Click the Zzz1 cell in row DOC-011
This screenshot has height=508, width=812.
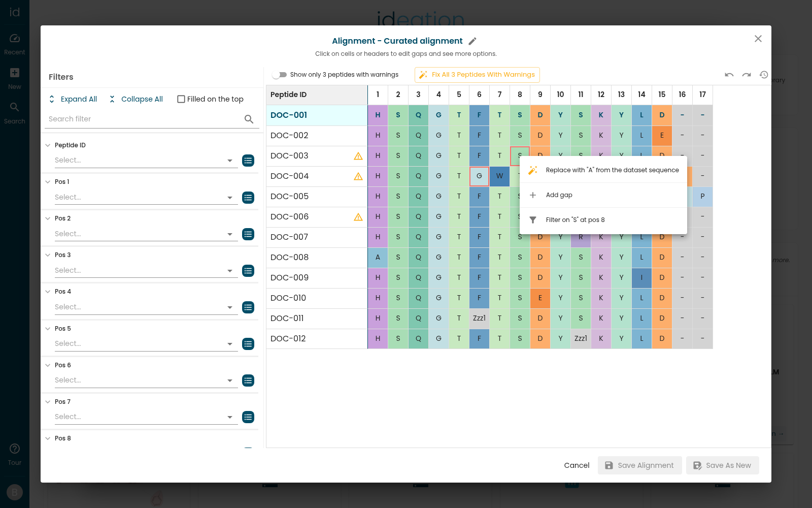tap(479, 319)
